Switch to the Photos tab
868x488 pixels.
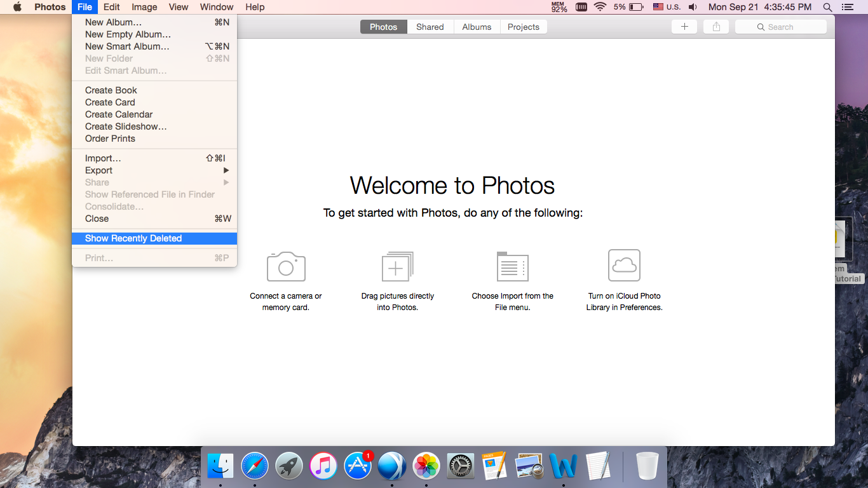[x=384, y=27]
